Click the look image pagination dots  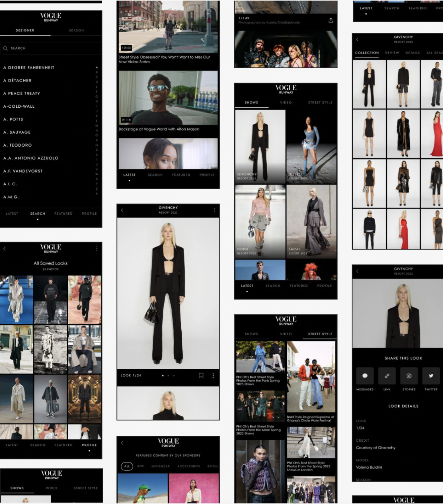pyautogui.click(x=168, y=376)
